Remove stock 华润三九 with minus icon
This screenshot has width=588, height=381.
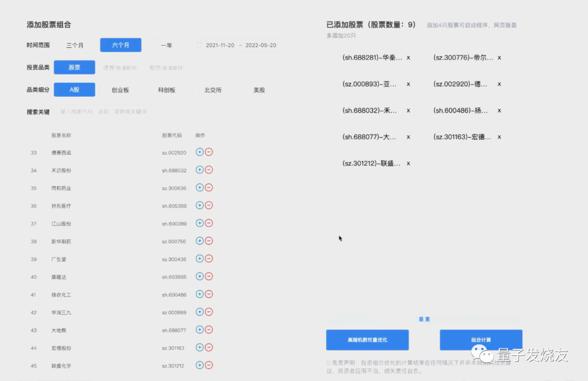pos(209,312)
